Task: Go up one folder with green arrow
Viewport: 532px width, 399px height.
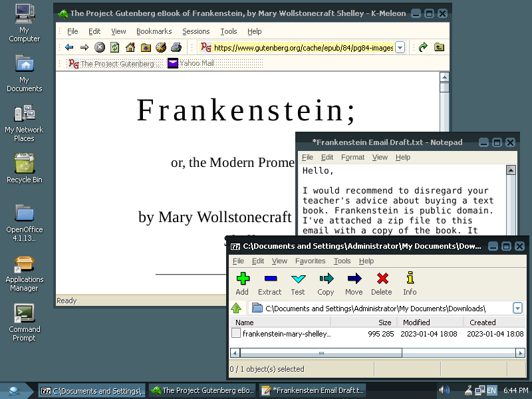Action: (x=236, y=308)
